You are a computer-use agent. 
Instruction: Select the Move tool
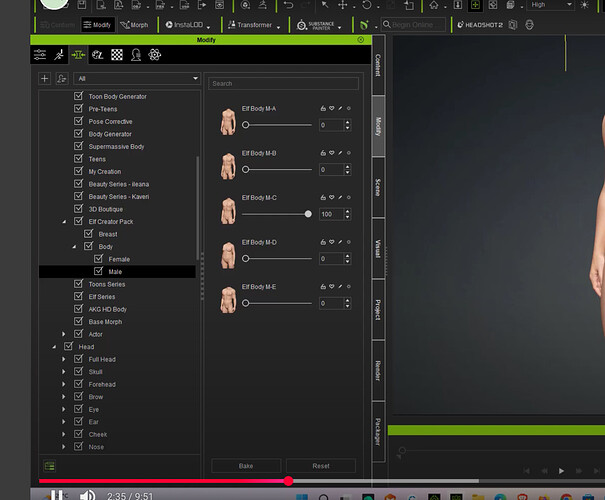coord(343,5)
